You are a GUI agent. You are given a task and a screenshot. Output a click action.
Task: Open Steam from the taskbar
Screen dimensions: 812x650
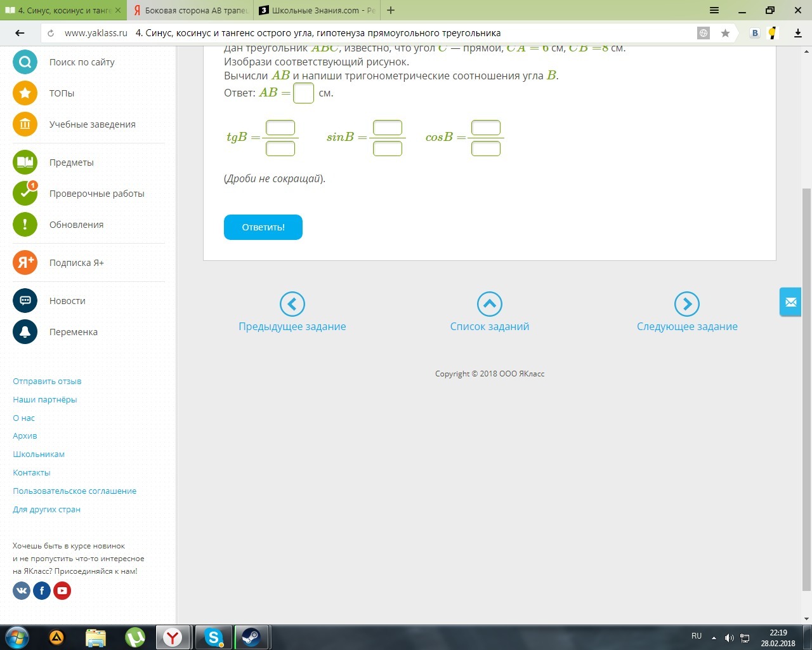pyautogui.click(x=251, y=637)
